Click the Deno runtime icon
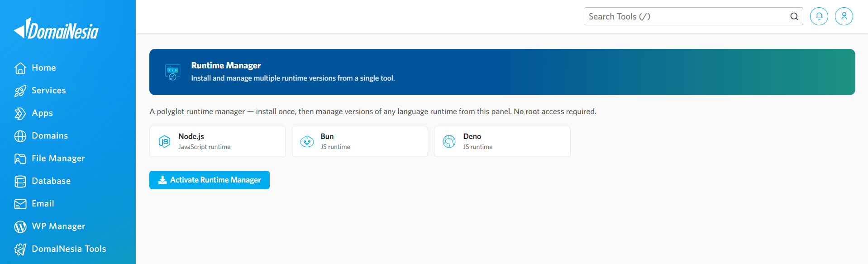Viewport: 868px width, 264px height. click(449, 142)
